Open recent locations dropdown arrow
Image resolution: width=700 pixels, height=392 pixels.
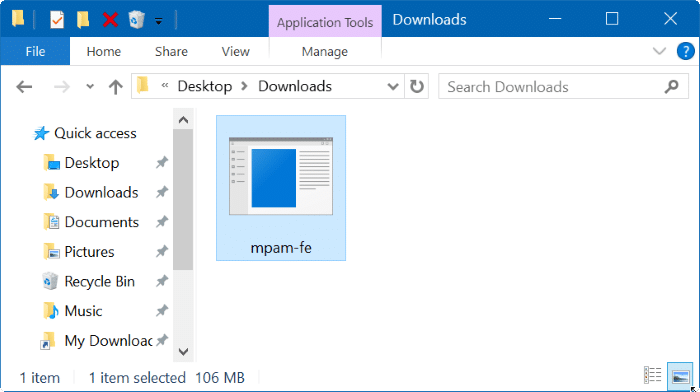[90, 86]
